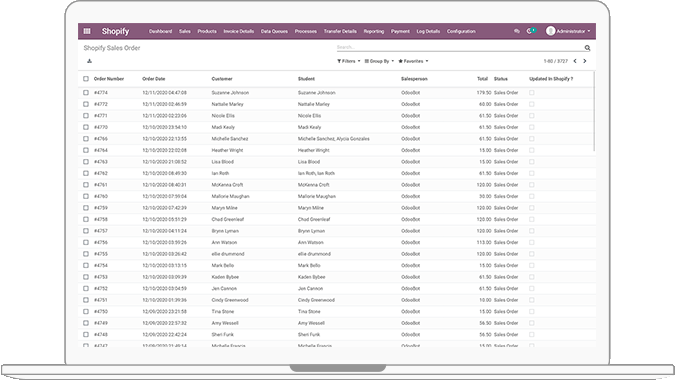Open customer Suzanne Johnson cell
This screenshot has height=380, width=675.
tap(230, 93)
